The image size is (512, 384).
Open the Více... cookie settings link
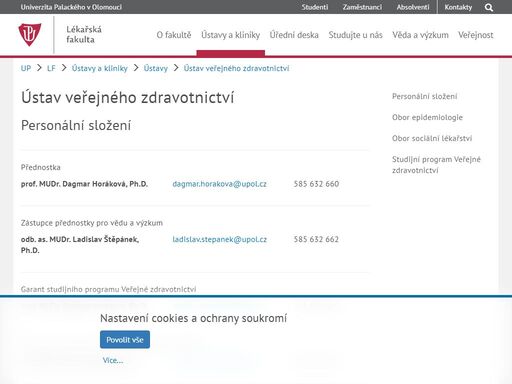[113, 360]
